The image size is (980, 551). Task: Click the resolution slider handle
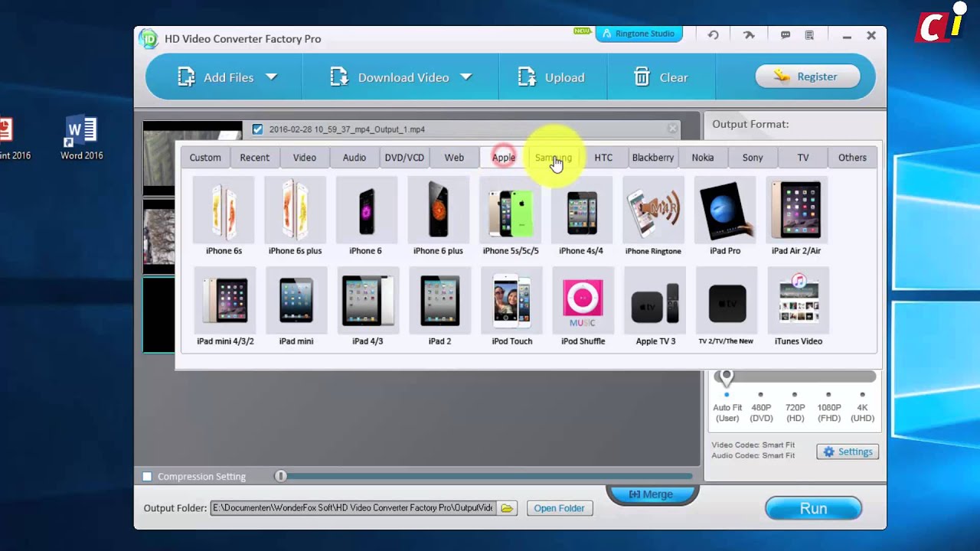coord(727,377)
